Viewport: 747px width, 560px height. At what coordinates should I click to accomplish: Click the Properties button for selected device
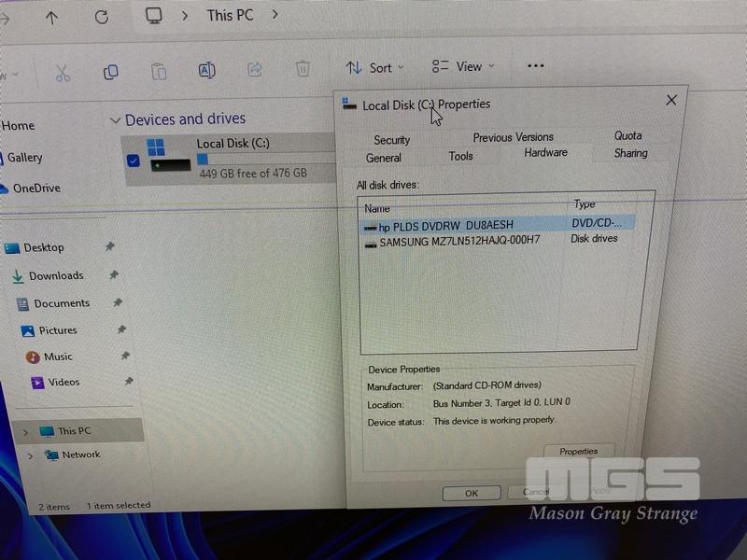point(578,452)
